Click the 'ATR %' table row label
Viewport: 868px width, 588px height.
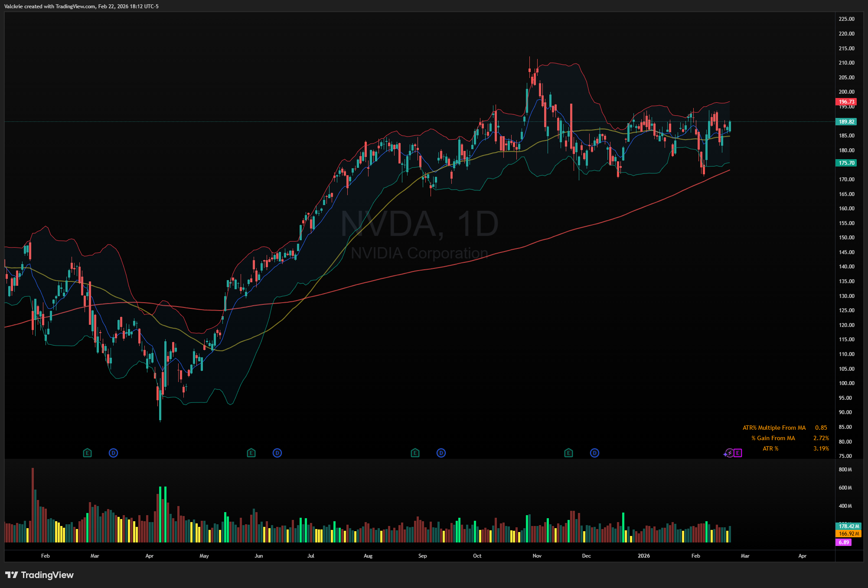(x=770, y=449)
